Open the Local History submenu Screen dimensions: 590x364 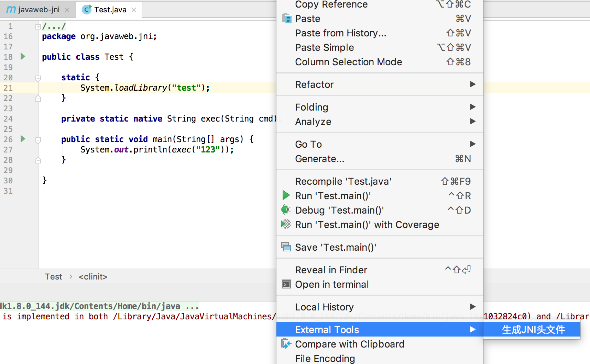[x=380, y=307]
